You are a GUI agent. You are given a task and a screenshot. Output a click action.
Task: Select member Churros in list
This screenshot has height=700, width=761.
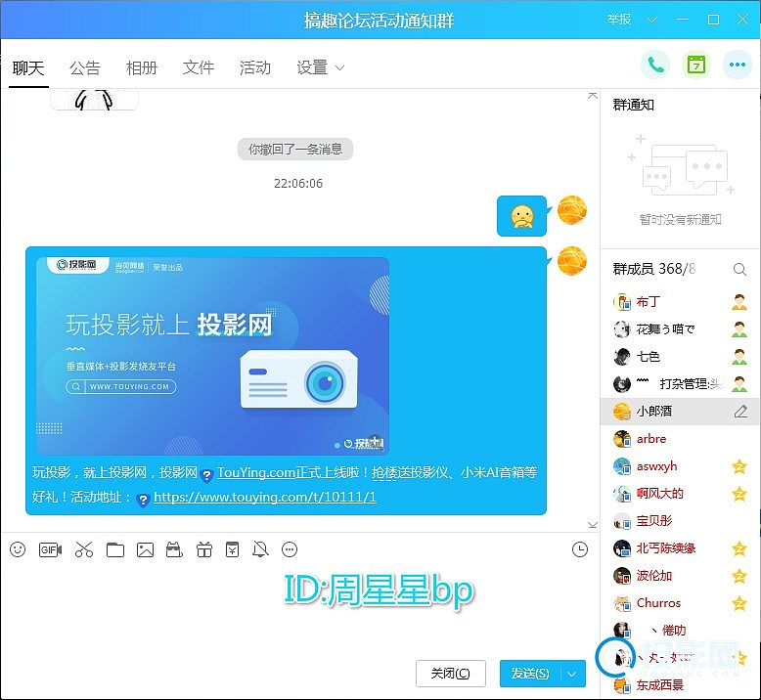point(680,603)
